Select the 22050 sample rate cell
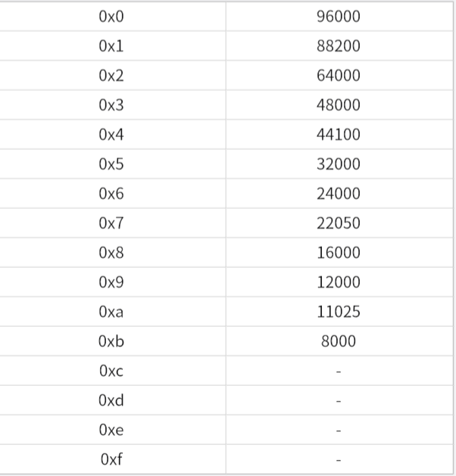Screen dimensions: 456x476 tap(338, 223)
